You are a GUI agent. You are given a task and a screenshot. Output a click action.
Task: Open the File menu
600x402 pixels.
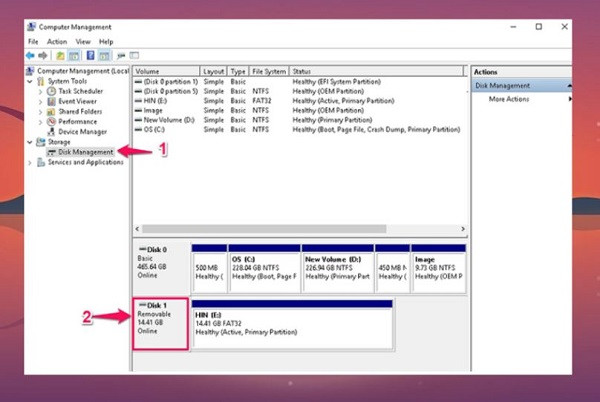tap(33, 42)
